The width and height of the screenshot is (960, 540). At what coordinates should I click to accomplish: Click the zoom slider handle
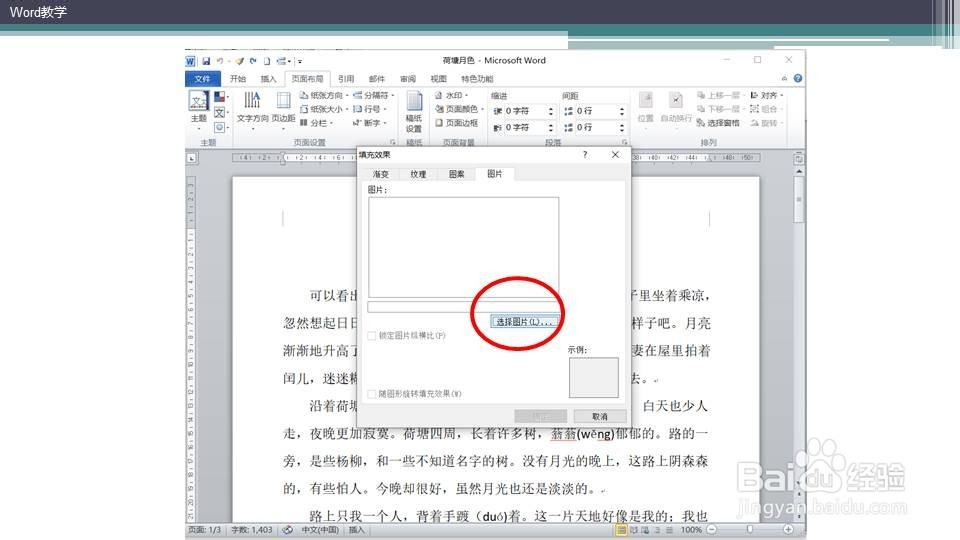[x=749, y=530]
